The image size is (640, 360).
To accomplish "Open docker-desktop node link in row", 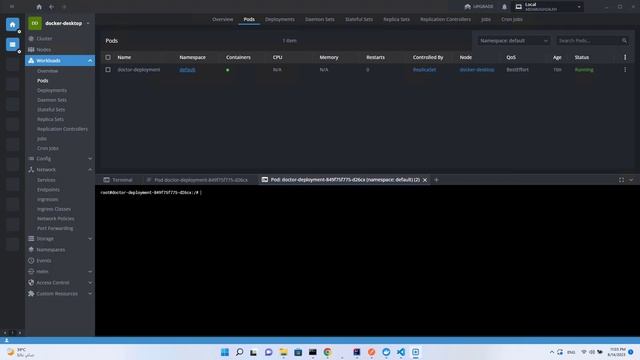I will (x=477, y=70).
